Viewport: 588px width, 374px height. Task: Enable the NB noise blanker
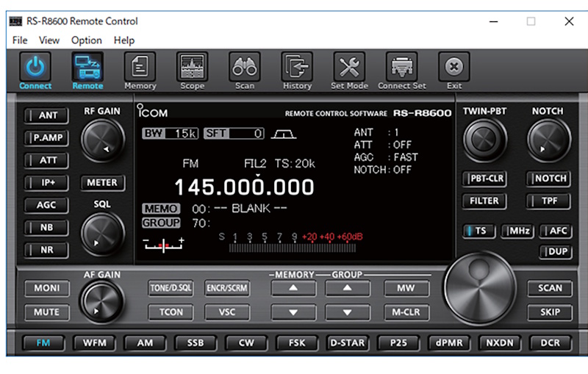pos(46,228)
